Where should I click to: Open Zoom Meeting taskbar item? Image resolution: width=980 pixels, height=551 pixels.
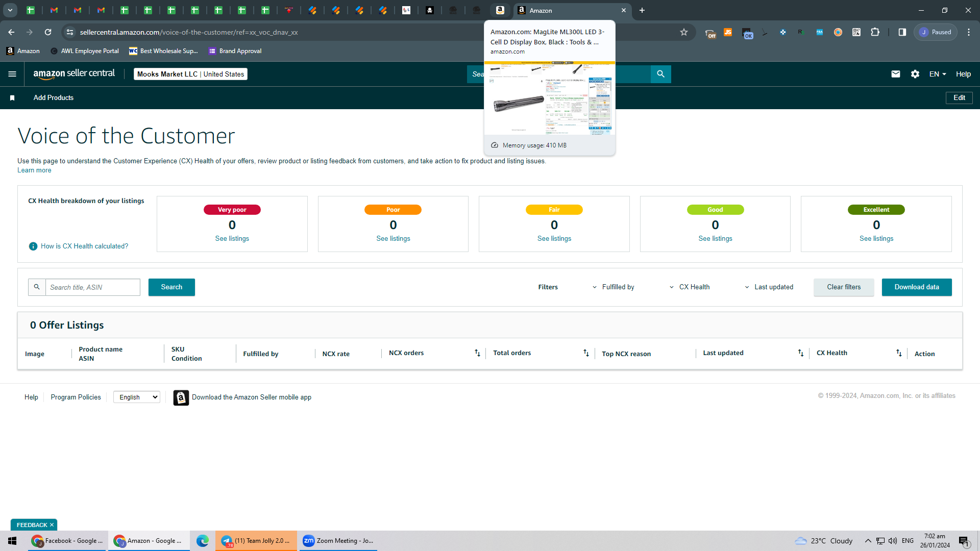[x=338, y=541]
